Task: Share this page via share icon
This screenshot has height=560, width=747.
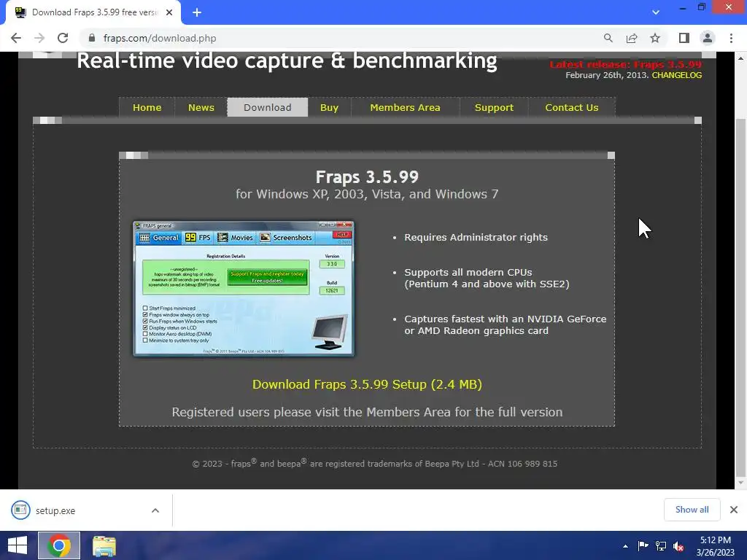Action: [x=632, y=38]
